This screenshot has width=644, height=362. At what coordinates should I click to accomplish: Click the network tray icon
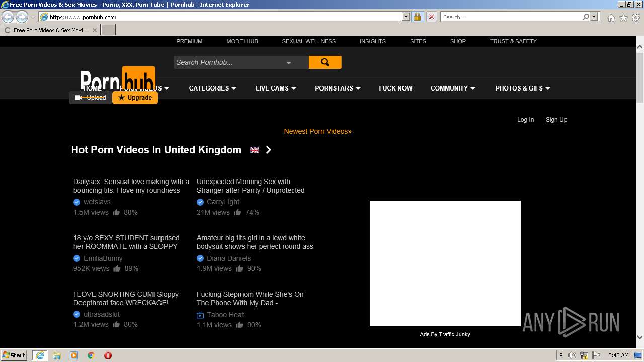pos(584,355)
